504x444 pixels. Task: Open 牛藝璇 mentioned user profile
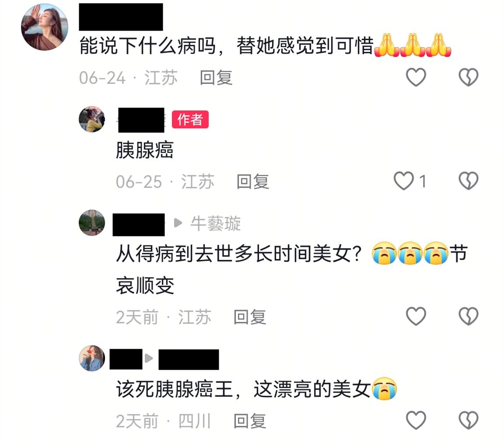215,223
